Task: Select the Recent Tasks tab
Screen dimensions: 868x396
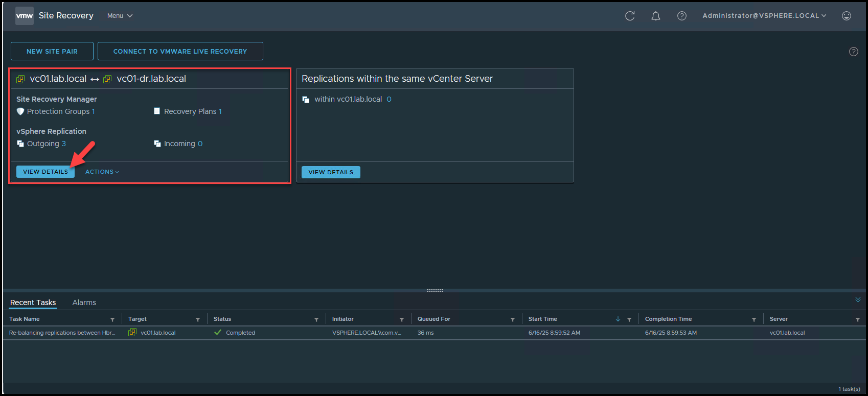Action: [x=33, y=302]
